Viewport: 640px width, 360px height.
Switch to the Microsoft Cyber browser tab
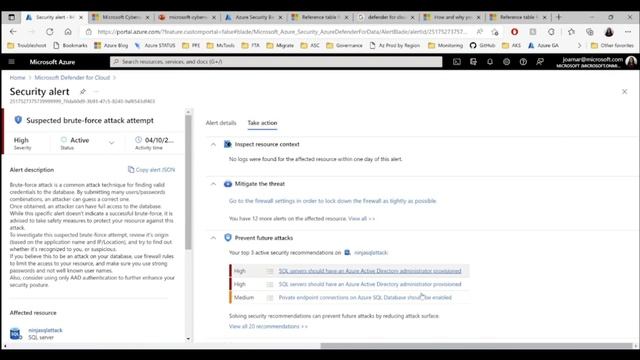point(121,17)
